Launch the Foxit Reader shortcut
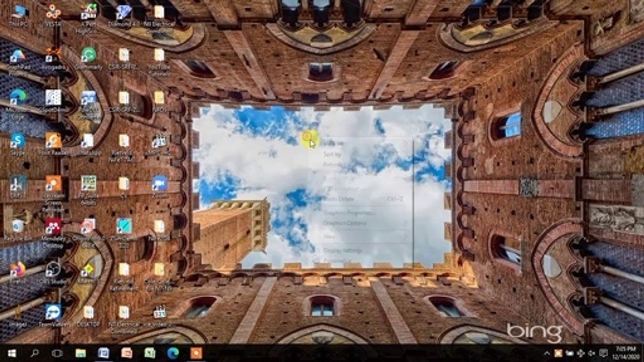This screenshot has height=362, width=644. (x=53, y=144)
